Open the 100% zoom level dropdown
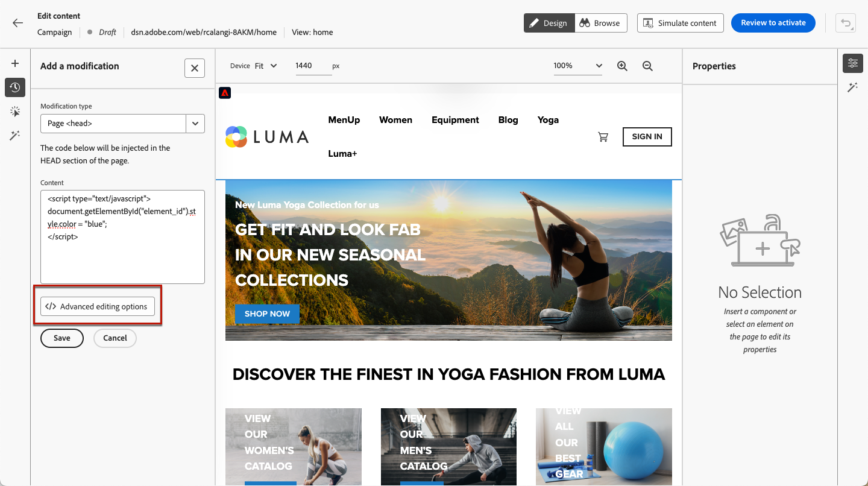 click(x=578, y=66)
